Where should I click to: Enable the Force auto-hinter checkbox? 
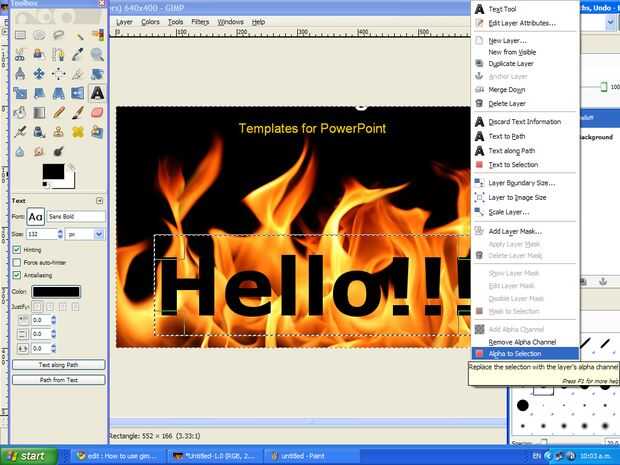[x=17, y=262]
